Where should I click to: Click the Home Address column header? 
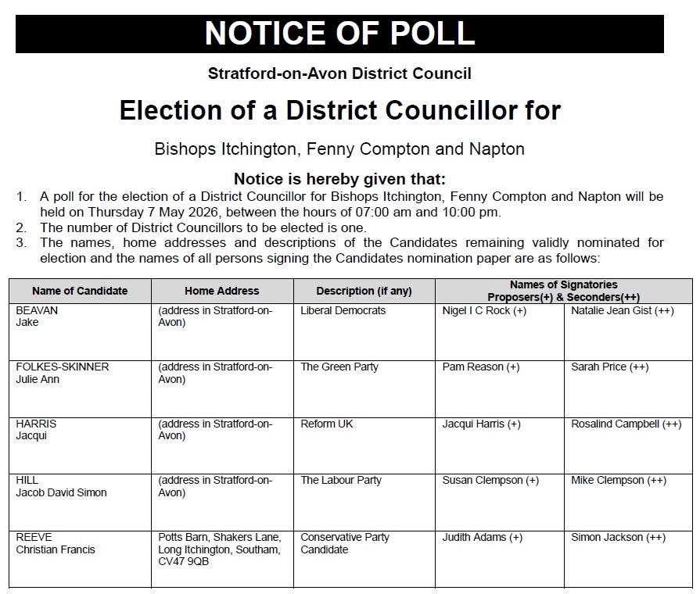(221, 291)
